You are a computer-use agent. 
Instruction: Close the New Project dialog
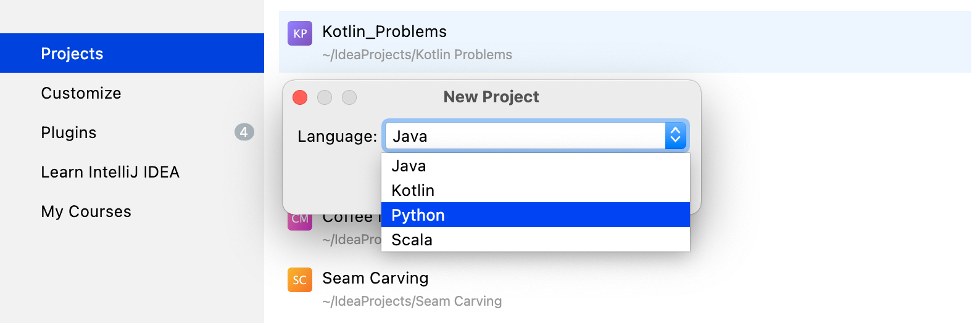point(300,97)
